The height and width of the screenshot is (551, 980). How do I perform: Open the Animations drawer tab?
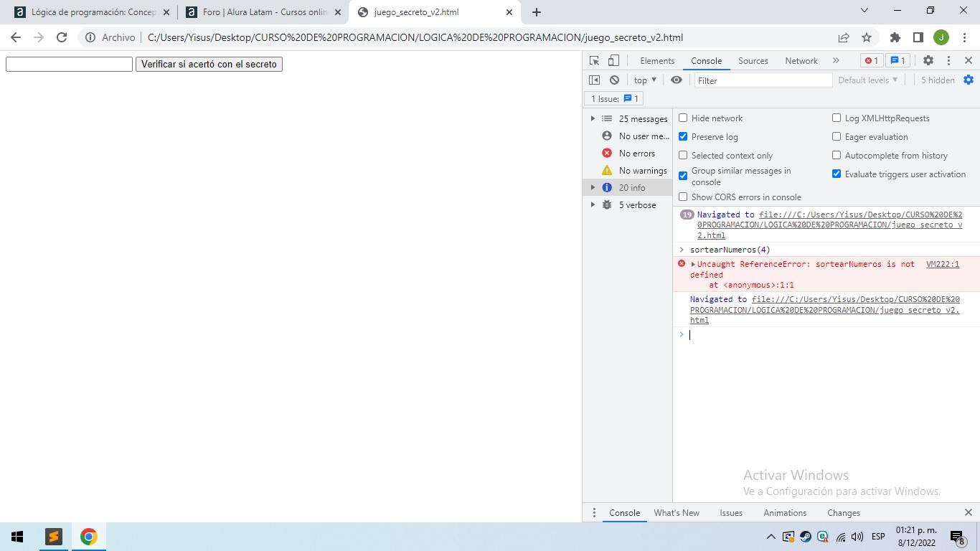[785, 513]
